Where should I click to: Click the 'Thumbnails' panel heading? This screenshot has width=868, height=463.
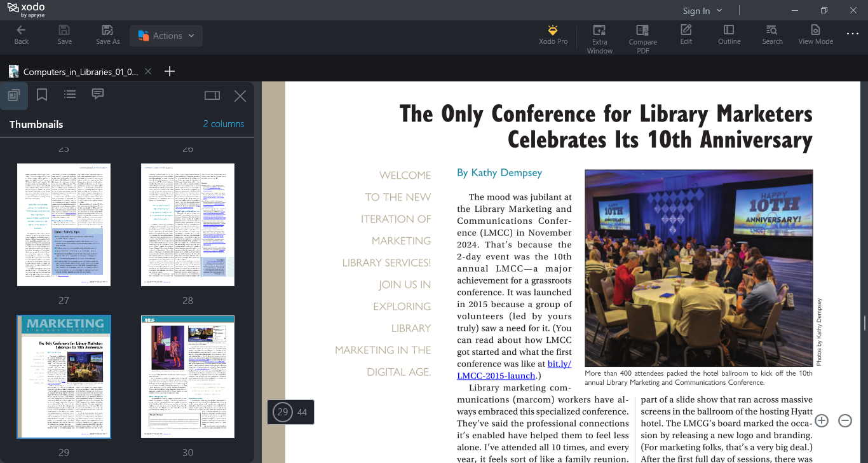click(x=36, y=124)
